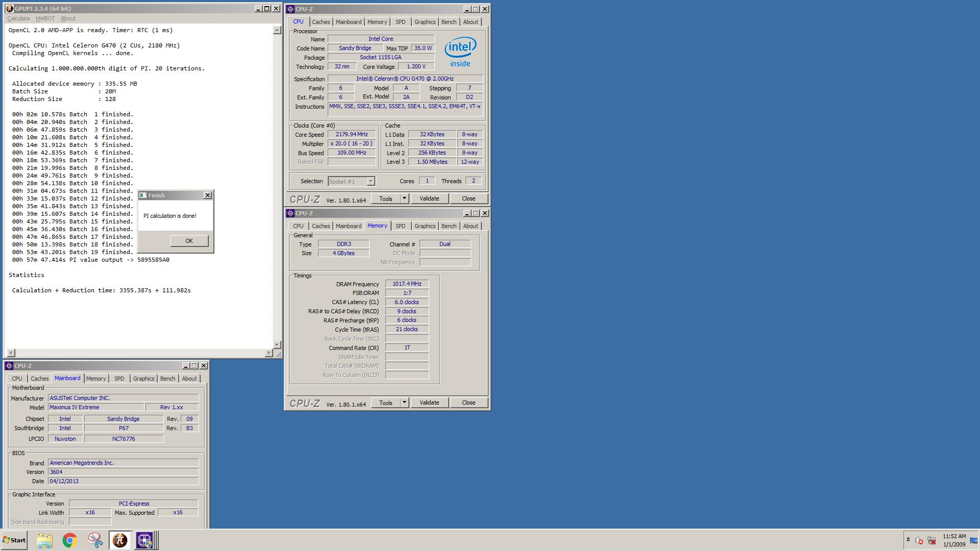Click the CAS# Latency value 6.0 clocks

coord(407,302)
